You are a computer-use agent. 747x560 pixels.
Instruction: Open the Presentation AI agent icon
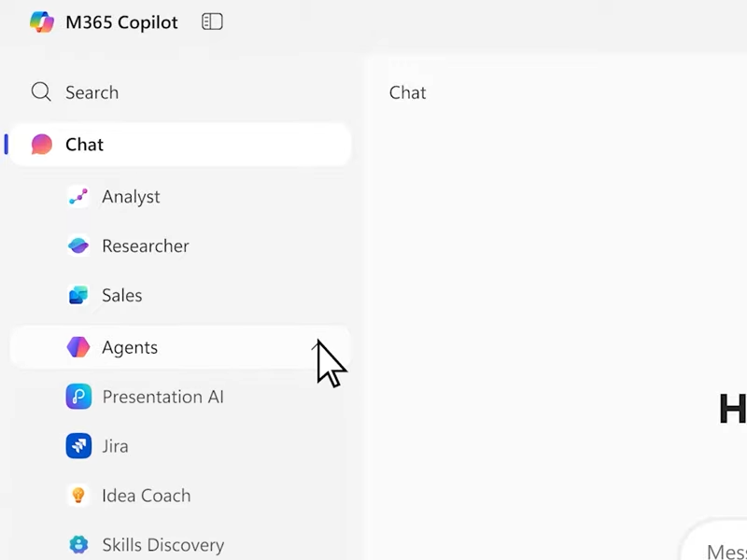pyautogui.click(x=79, y=396)
